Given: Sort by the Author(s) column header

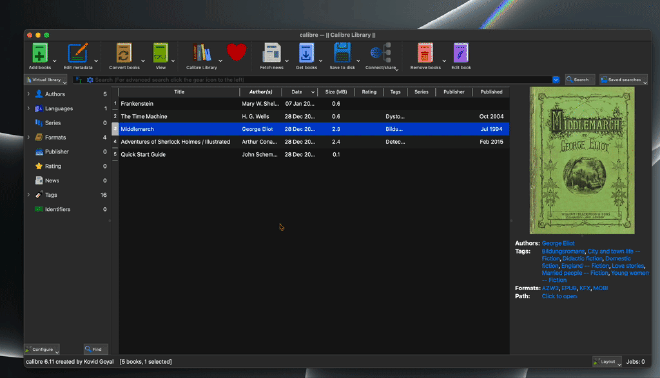Looking at the screenshot, I should coord(261,92).
